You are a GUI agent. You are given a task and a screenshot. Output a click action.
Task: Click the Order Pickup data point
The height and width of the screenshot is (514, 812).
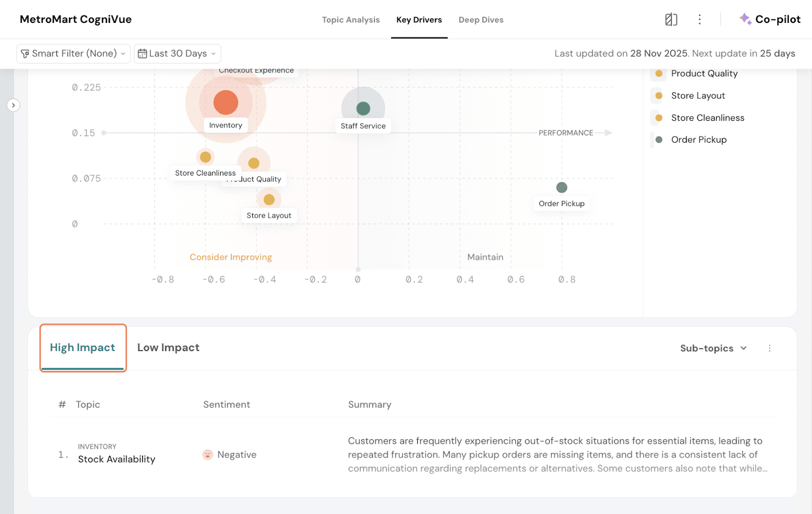[x=561, y=188]
